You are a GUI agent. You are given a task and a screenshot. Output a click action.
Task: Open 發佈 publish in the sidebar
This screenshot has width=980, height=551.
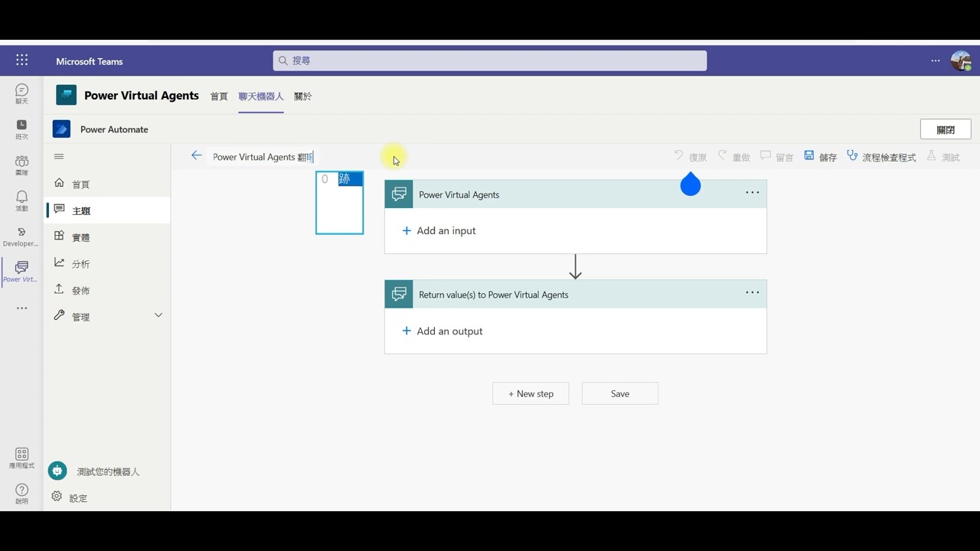point(107,290)
